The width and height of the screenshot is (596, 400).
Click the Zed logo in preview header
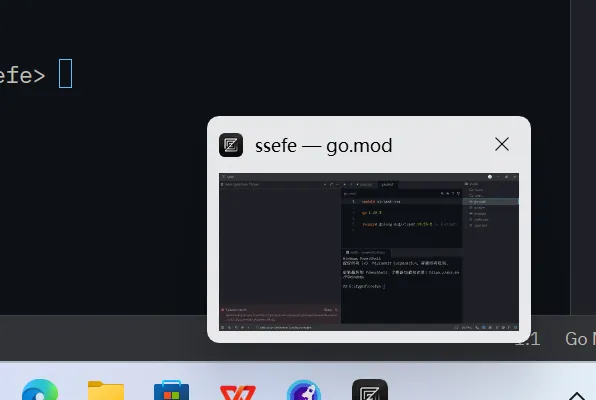pos(231,145)
